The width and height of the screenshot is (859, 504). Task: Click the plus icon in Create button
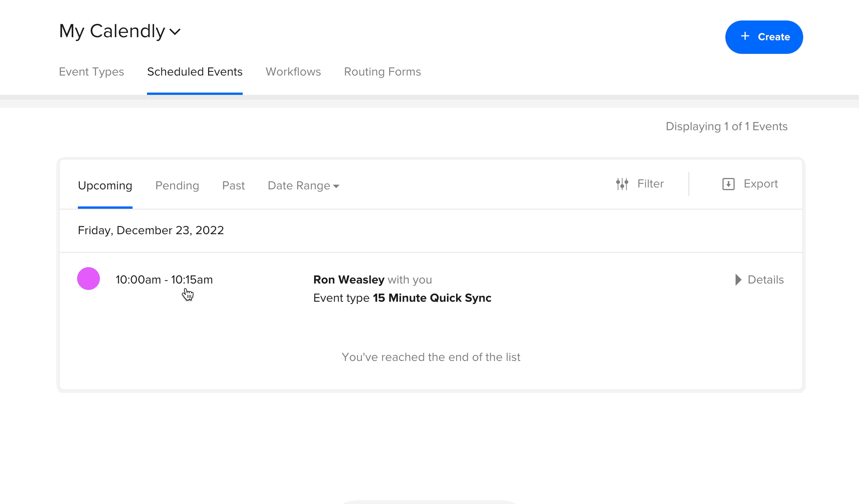point(745,36)
